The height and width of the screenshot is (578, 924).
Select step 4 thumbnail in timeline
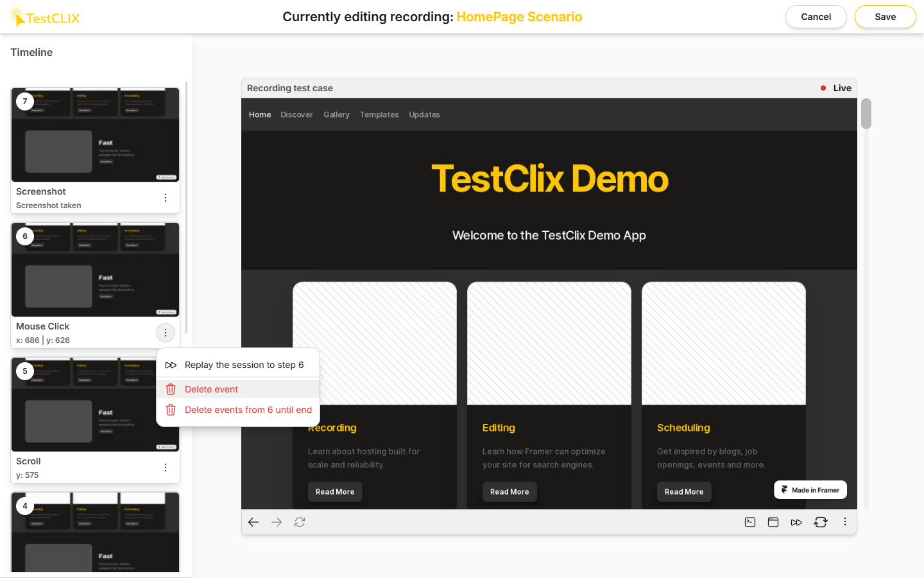(96, 532)
